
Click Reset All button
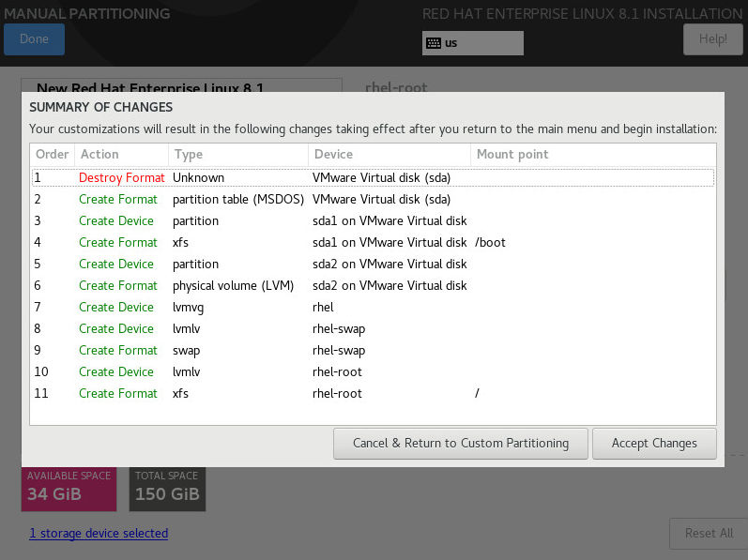pyautogui.click(x=709, y=534)
